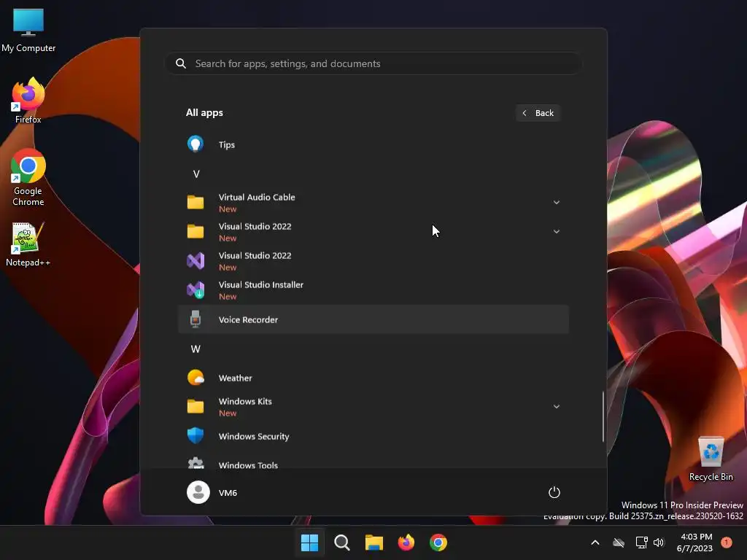The image size is (747, 560).
Task: Expand the Windows Kits folder chevron
Action: tap(556, 407)
